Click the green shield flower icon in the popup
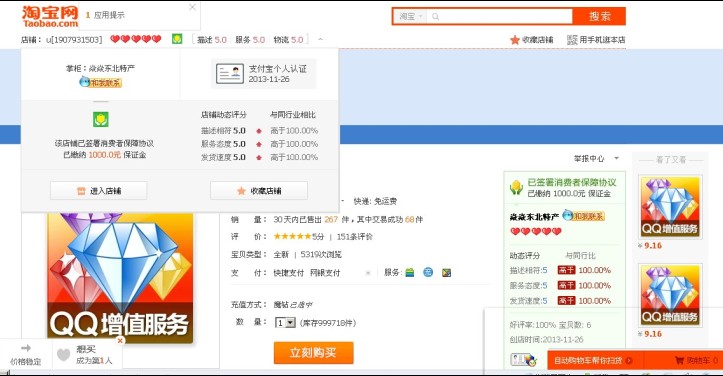The height and width of the screenshot is (376, 723). [x=101, y=120]
